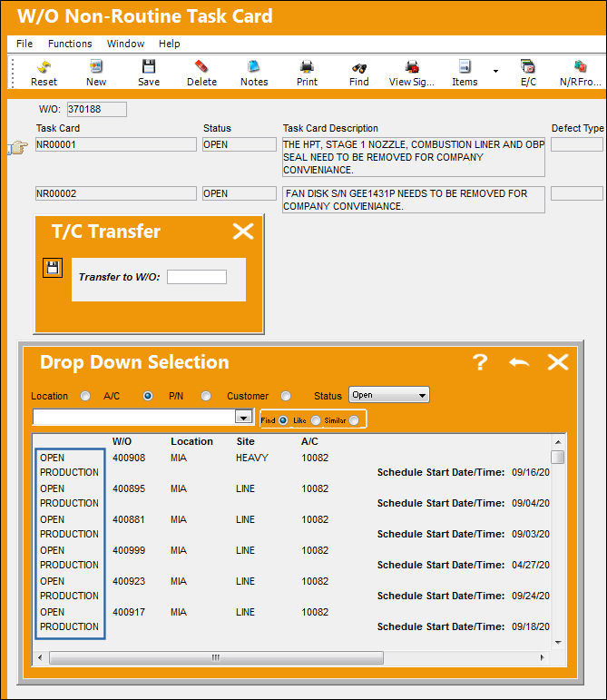The height and width of the screenshot is (700, 607).
Task: Select the A/C radio button
Action: tap(148, 396)
